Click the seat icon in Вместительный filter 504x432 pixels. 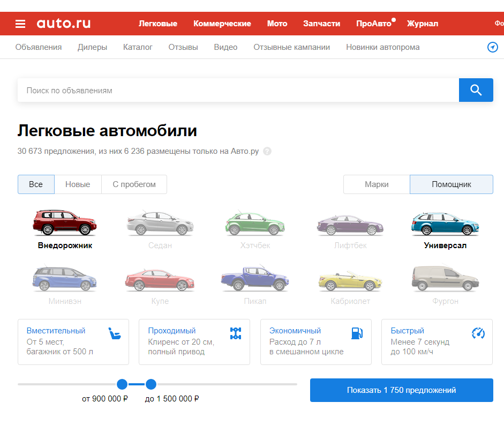[115, 333]
